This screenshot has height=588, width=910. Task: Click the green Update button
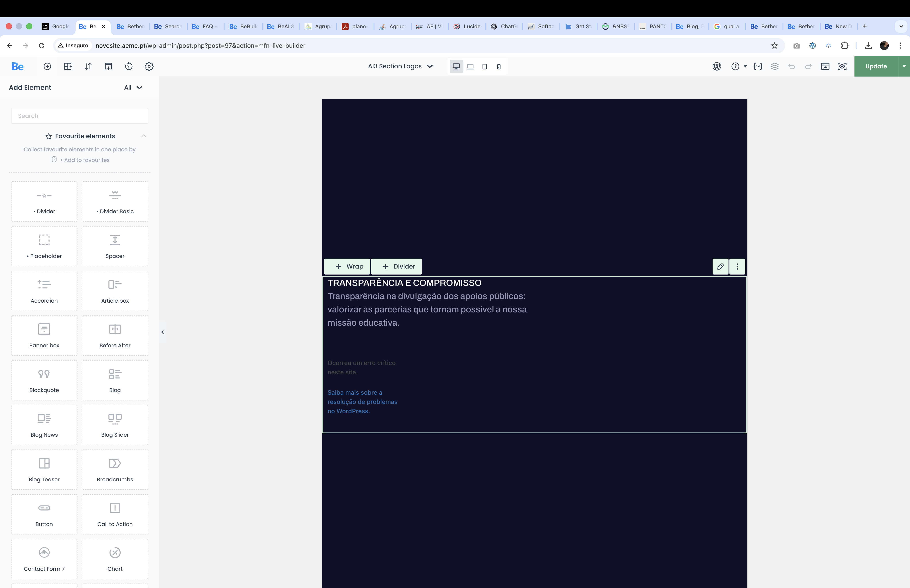(876, 66)
